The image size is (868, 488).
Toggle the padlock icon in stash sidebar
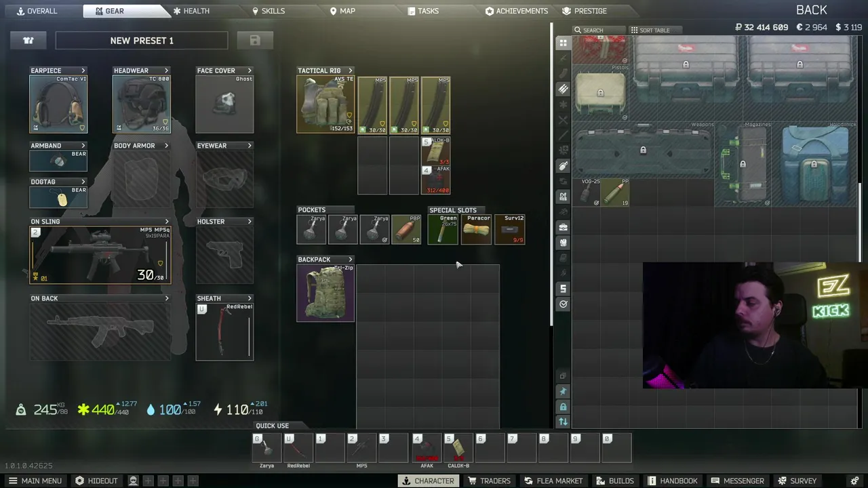563,407
